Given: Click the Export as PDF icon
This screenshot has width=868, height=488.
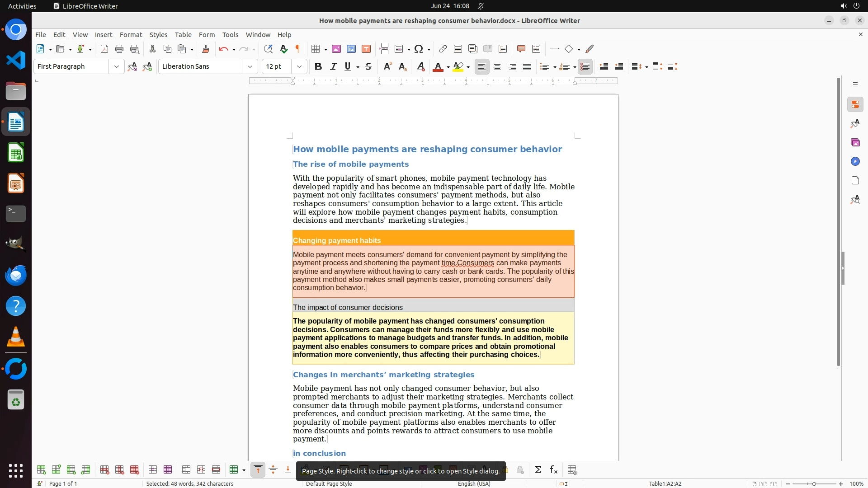Looking at the screenshot, I should (104, 49).
